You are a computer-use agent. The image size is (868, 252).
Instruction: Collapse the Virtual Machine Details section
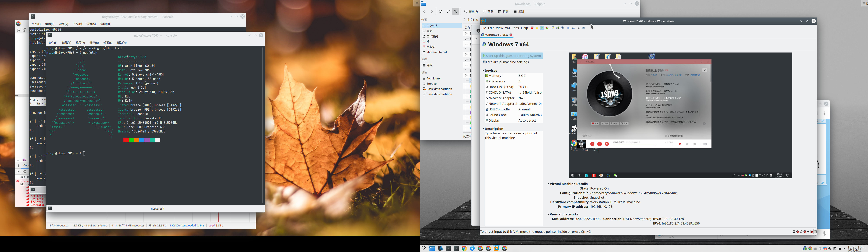pos(549,184)
